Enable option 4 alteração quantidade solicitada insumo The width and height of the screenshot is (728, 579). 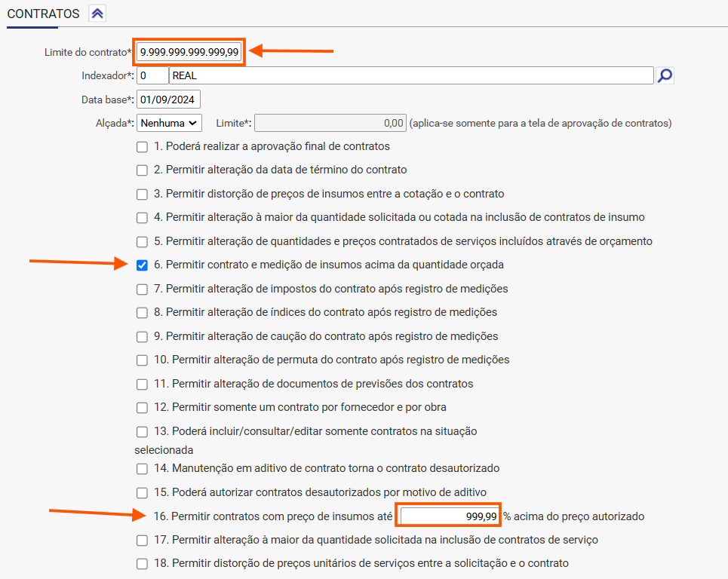click(x=142, y=218)
